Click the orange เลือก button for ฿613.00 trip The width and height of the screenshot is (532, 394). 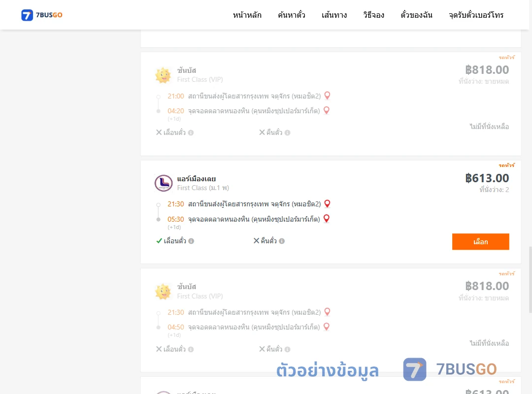coord(480,242)
